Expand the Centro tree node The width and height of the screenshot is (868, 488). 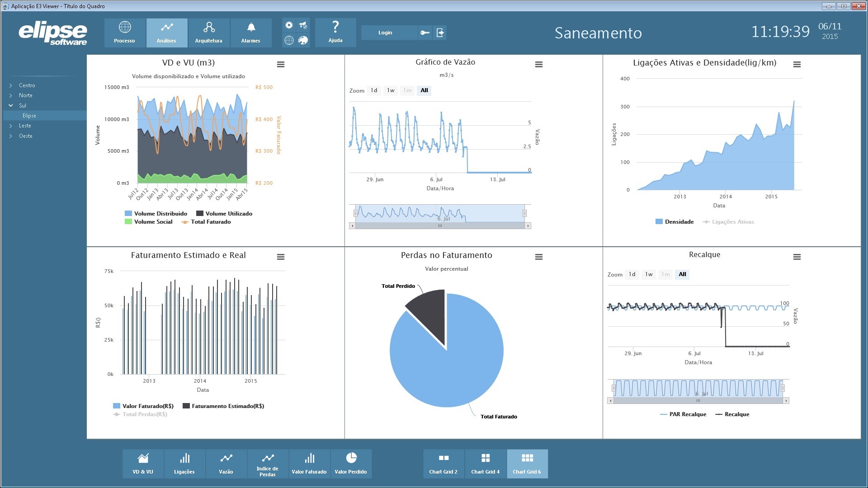coord(10,85)
